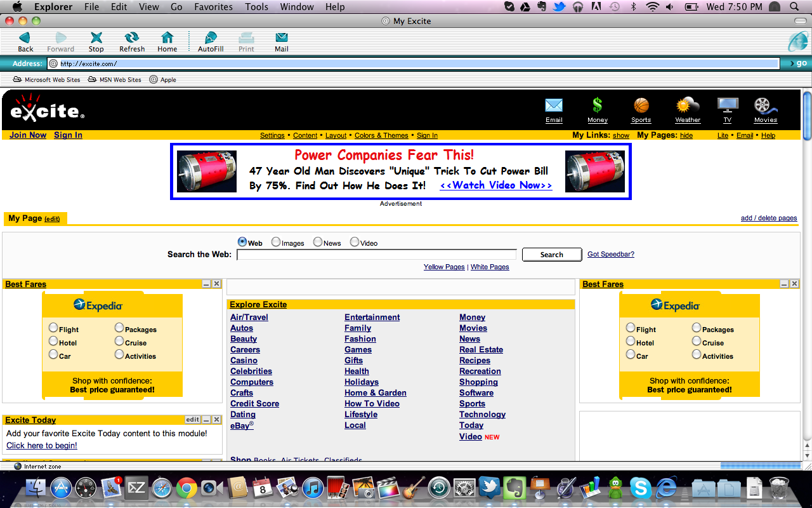Select the AutoFill toolbar icon
Screen dimensions: 812x508
coord(209,40)
